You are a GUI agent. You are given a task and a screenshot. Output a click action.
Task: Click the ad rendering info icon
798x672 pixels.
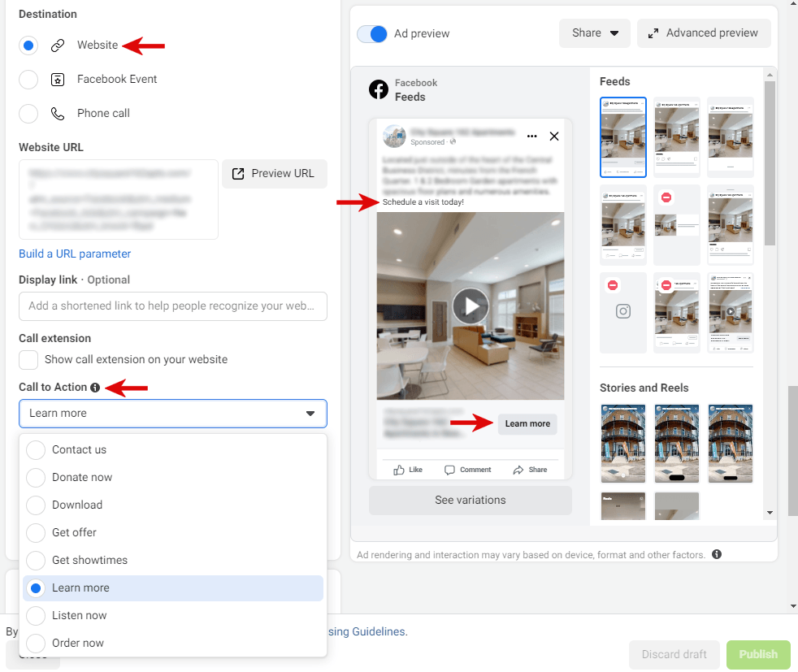pyautogui.click(x=717, y=554)
